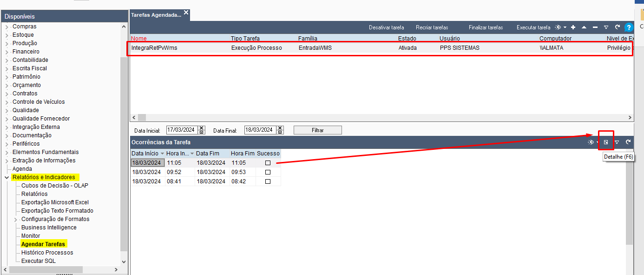Open the calendar picker for Data Inicial
The height and width of the screenshot is (275, 644).
click(x=202, y=132)
